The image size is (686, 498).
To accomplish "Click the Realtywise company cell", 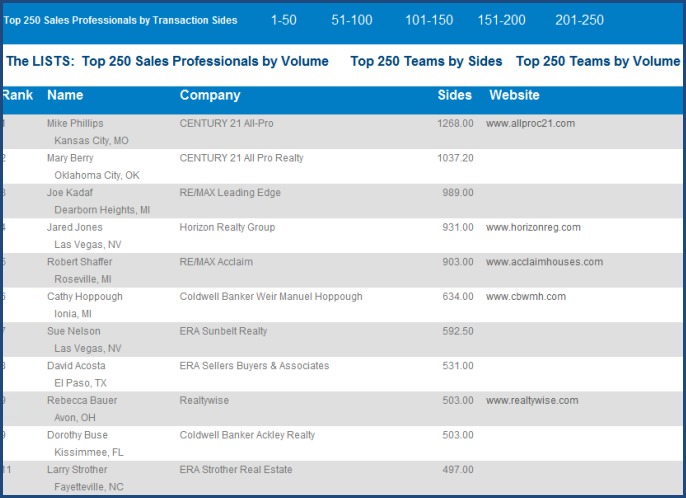I will (x=204, y=400).
